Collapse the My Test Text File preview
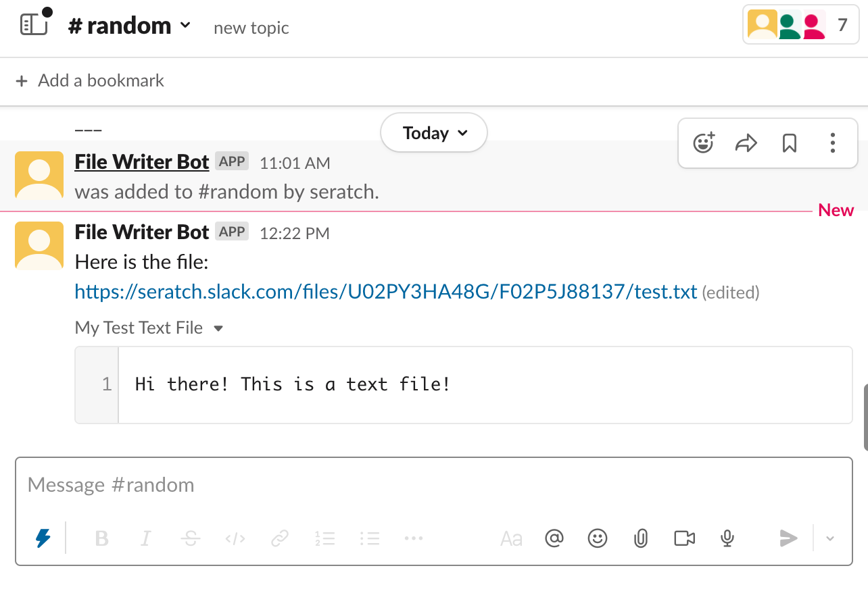Viewport: 868px width, 589px height. point(218,328)
